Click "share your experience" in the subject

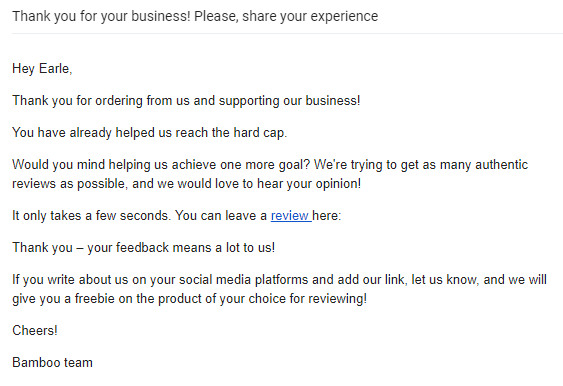click(310, 17)
